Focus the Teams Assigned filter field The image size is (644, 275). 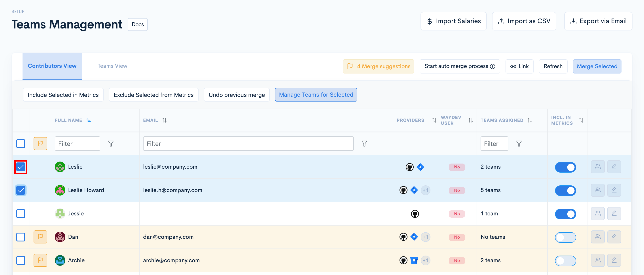(494, 144)
